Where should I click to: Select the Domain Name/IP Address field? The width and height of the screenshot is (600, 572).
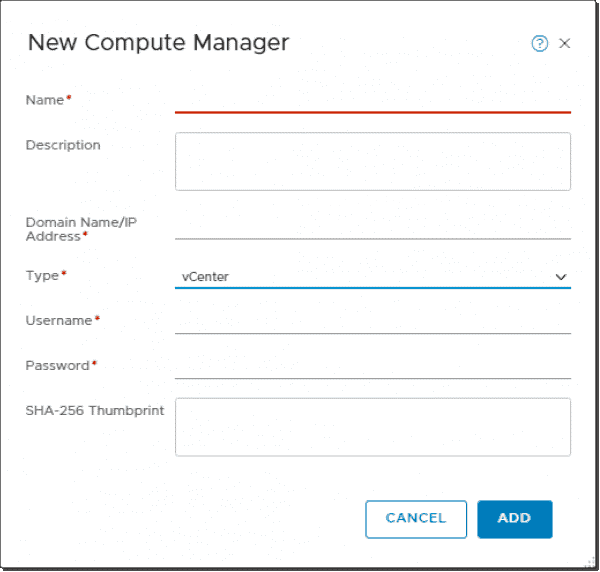click(x=372, y=227)
